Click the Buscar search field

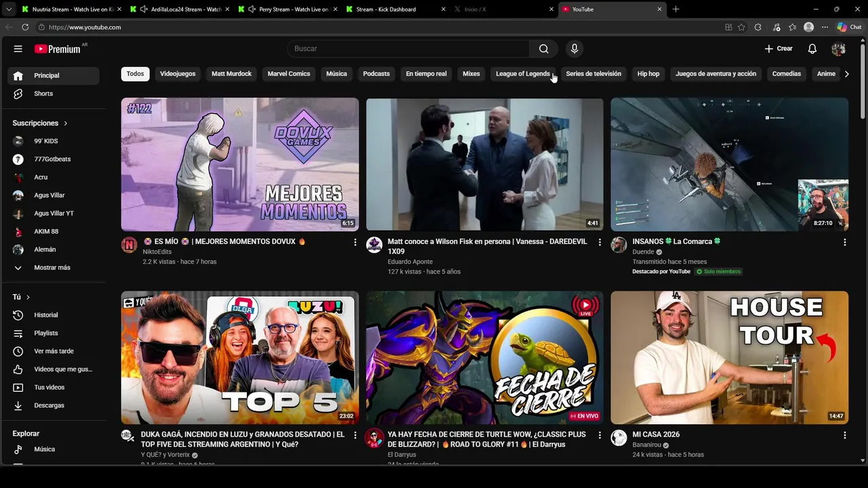point(409,49)
